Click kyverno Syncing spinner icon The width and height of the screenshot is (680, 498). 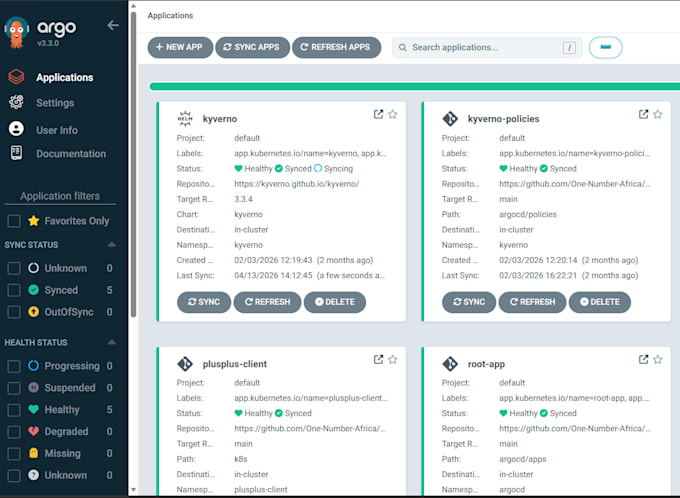(318, 168)
